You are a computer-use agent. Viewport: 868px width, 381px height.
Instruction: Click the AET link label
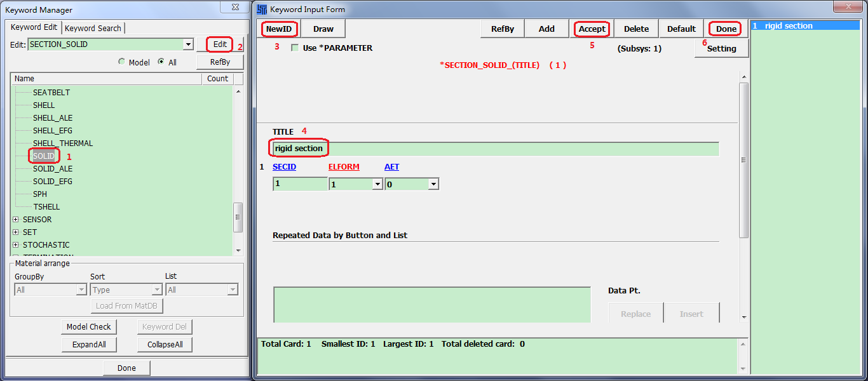pos(391,167)
